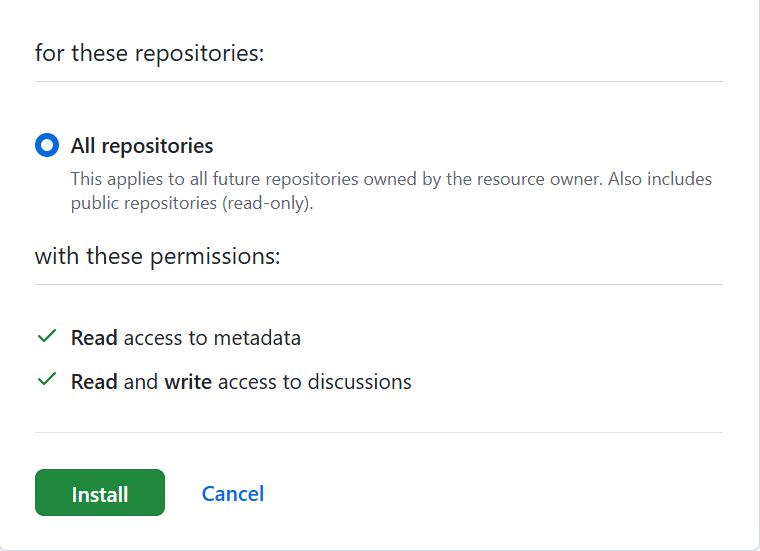
Task: Click the divider line above Install button
Action: point(378,432)
